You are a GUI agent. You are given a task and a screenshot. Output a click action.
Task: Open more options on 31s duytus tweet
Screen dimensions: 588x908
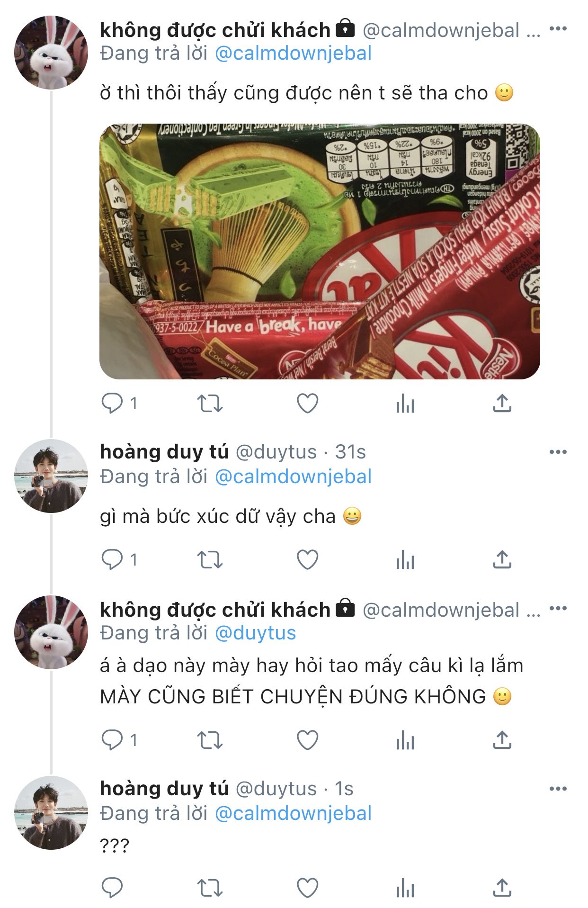point(558,452)
